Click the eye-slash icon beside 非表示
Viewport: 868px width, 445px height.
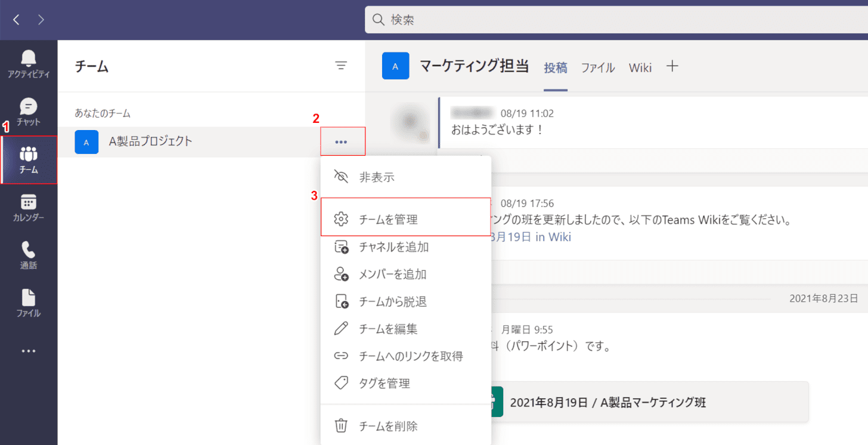point(341,177)
